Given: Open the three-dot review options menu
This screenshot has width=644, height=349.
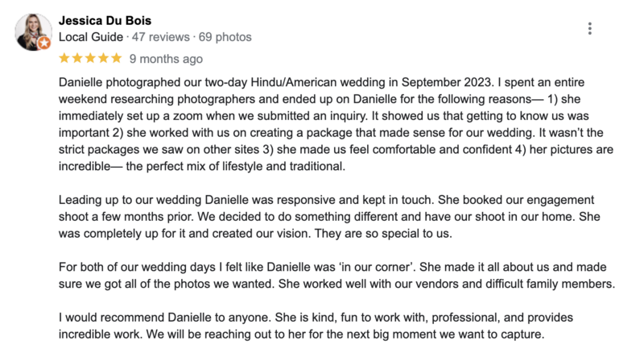Looking at the screenshot, I should (x=590, y=28).
